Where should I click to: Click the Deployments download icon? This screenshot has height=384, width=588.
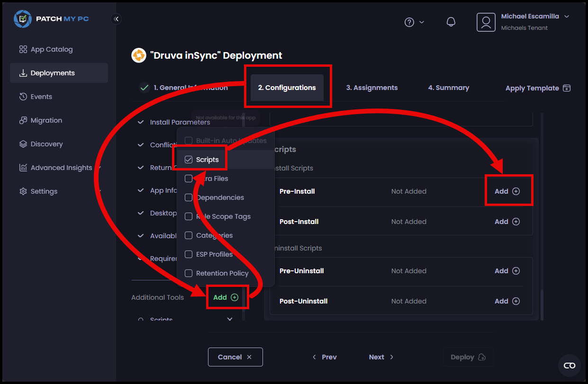23,73
